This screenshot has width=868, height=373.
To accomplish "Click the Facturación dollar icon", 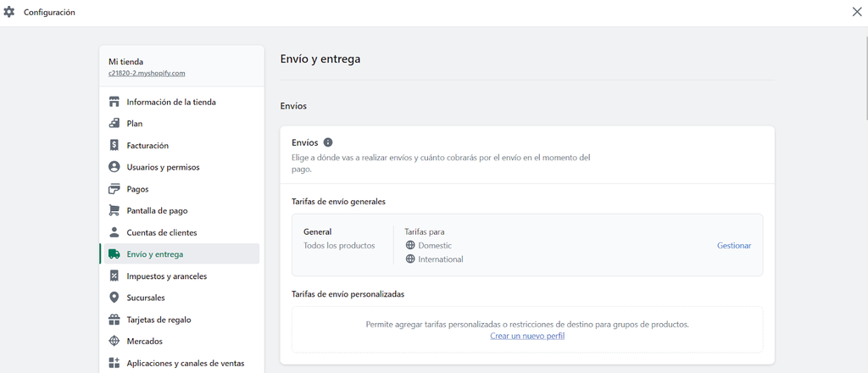I will click(x=114, y=146).
